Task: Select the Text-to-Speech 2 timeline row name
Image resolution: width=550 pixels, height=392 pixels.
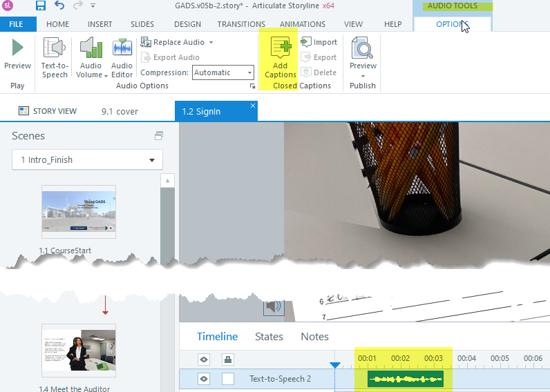Action: (280, 379)
